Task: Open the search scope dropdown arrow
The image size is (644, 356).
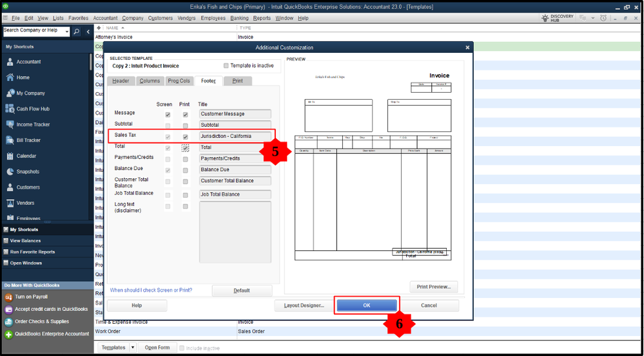Action: (67, 31)
